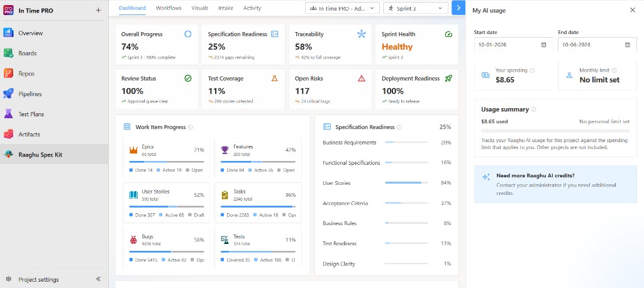644x288 pixels.
Task: Click the plus icon beside In Time PRO
Action: (98, 10)
